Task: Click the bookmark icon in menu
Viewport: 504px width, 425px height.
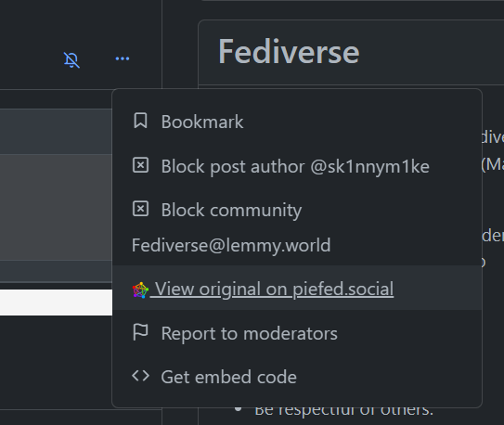Action: [x=140, y=121]
